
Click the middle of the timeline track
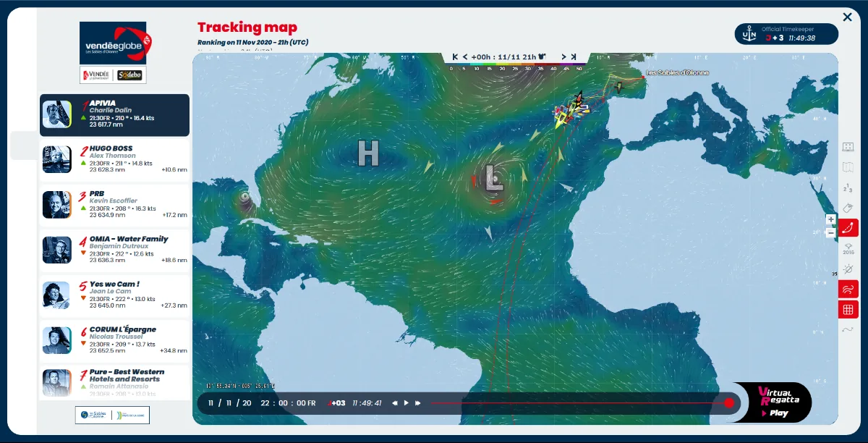pos(579,403)
